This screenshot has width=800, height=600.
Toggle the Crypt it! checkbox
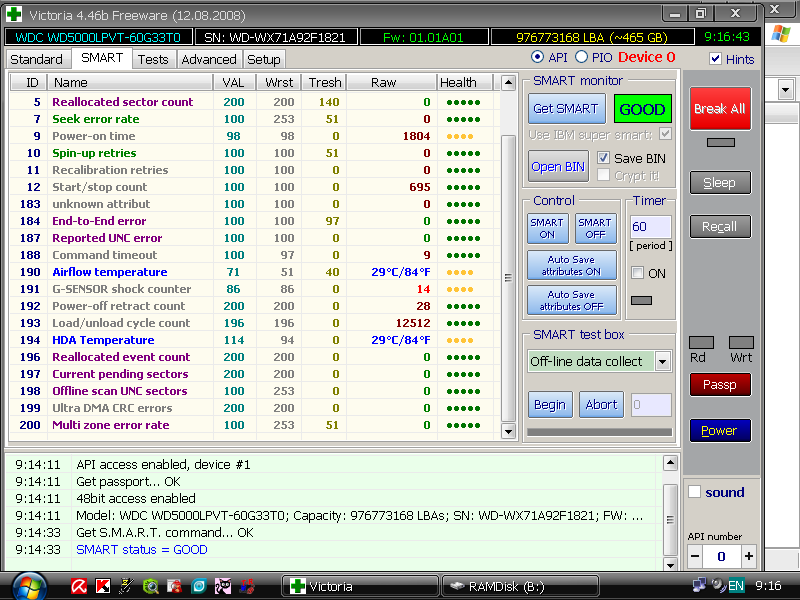(603, 175)
